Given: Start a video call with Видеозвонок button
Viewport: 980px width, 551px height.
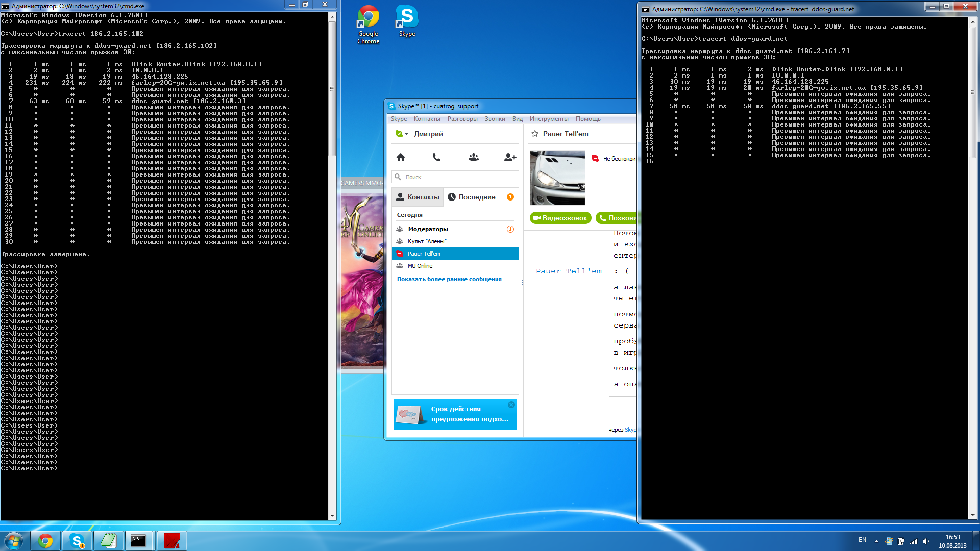Looking at the screenshot, I should (x=560, y=218).
